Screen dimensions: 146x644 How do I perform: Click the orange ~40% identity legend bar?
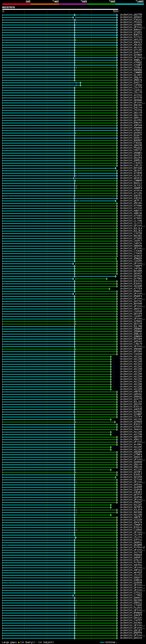point(45,4)
